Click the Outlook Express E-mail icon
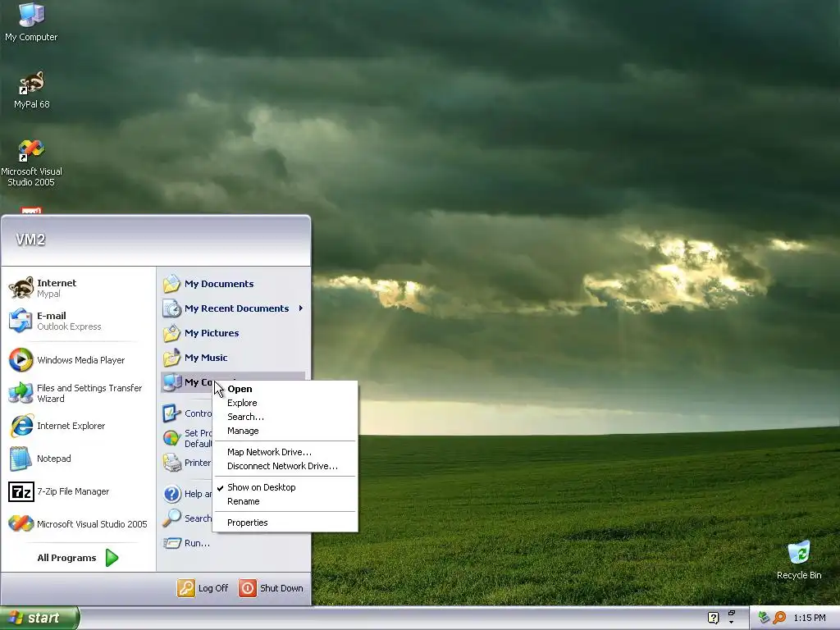Screen dimensions: 840x630 [x=21, y=321]
